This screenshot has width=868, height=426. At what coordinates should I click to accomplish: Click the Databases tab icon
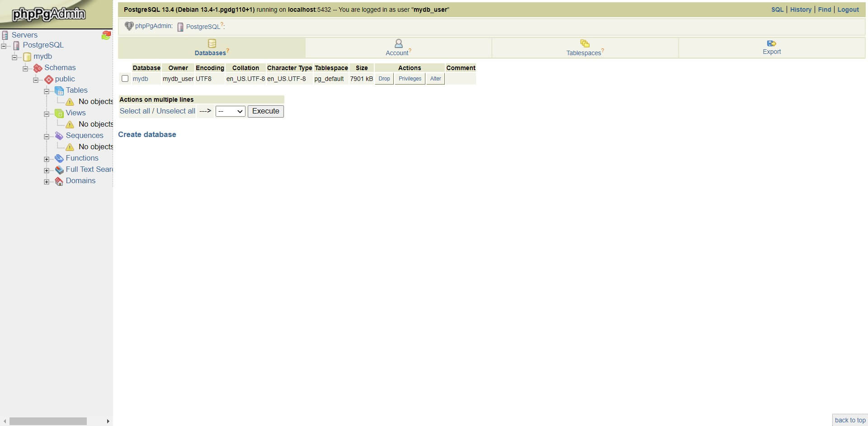point(212,43)
